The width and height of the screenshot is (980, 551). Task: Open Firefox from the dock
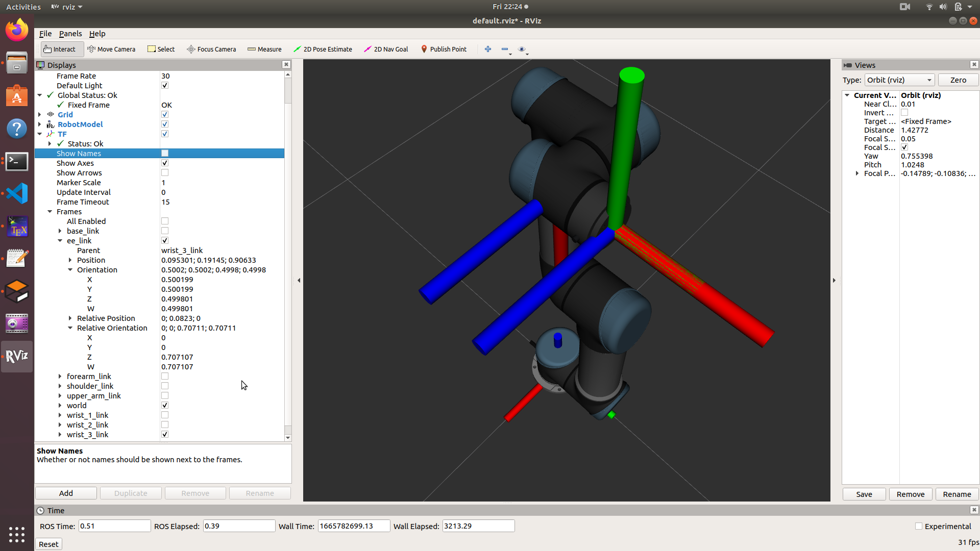[x=17, y=30]
